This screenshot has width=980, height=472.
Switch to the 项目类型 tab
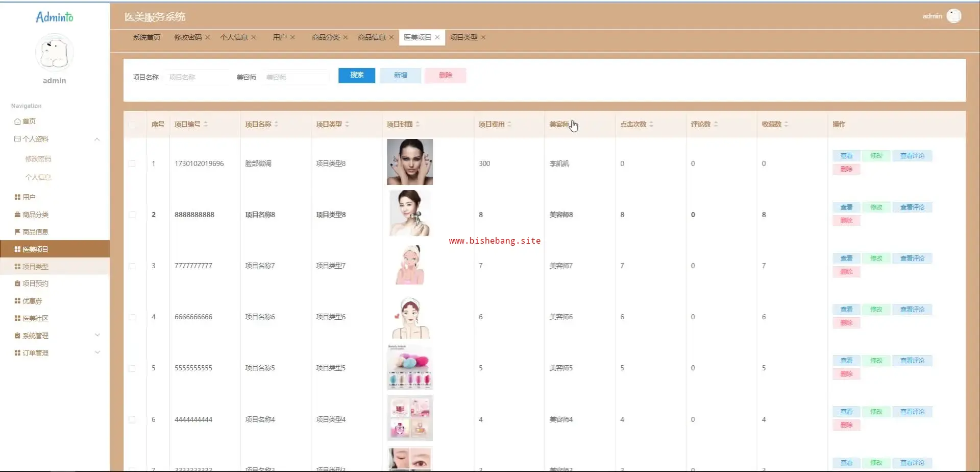[463, 37]
